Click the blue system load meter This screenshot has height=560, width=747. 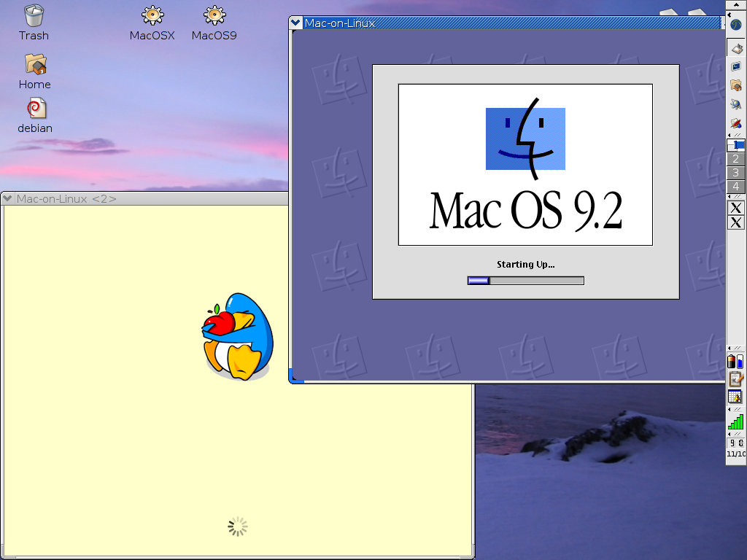coord(740,362)
